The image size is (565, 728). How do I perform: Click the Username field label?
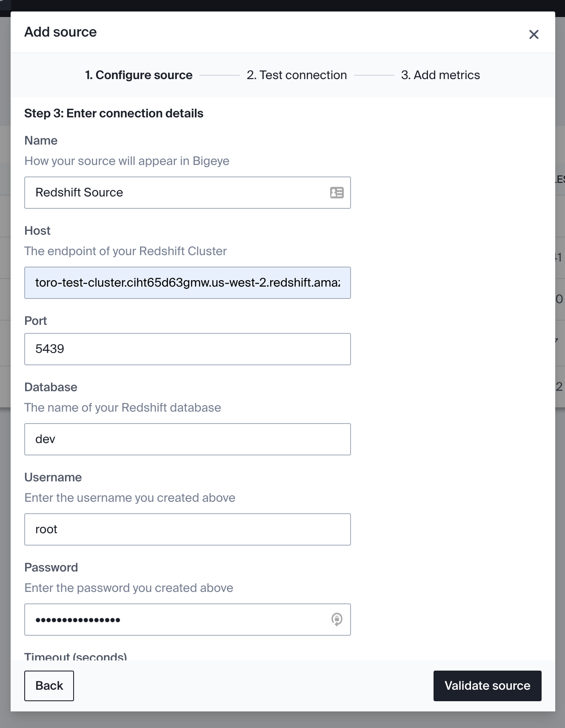[x=53, y=478]
